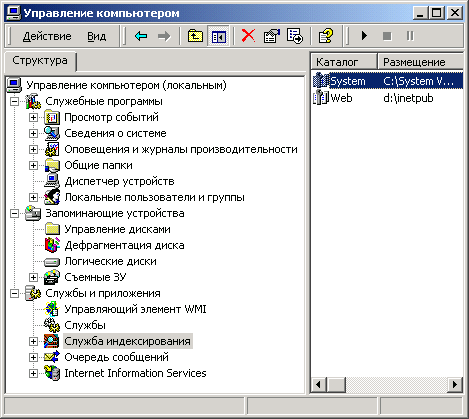This screenshot has width=469, height=419.
Task: Expand the Просмотр событий node
Action: point(33,117)
